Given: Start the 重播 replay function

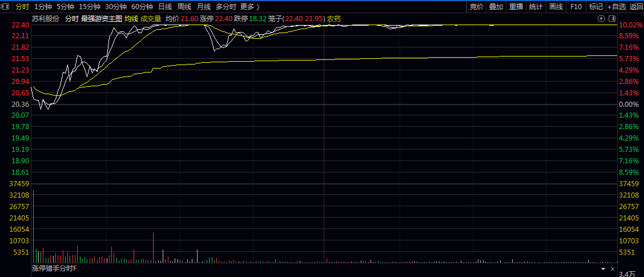Looking at the screenshot, I should click(516, 7).
